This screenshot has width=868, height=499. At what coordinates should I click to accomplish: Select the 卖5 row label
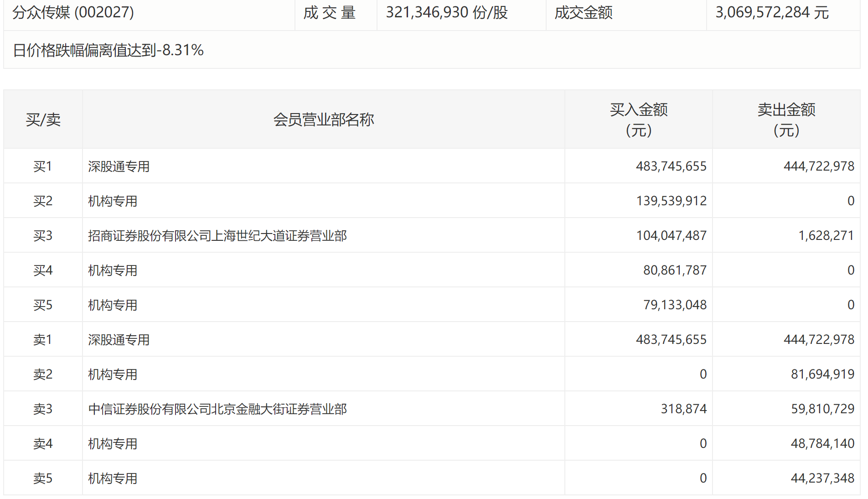pyautogui.click(x=43, y=478)
